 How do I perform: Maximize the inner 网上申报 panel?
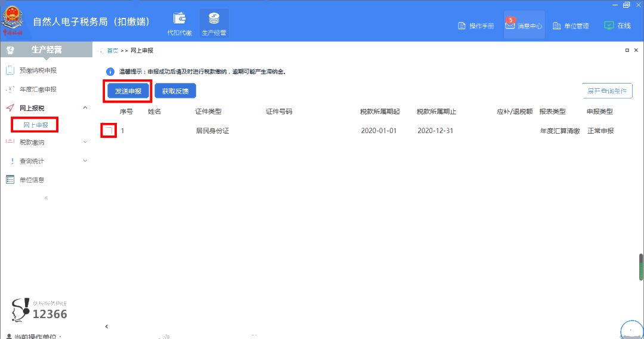coord(627,50)
